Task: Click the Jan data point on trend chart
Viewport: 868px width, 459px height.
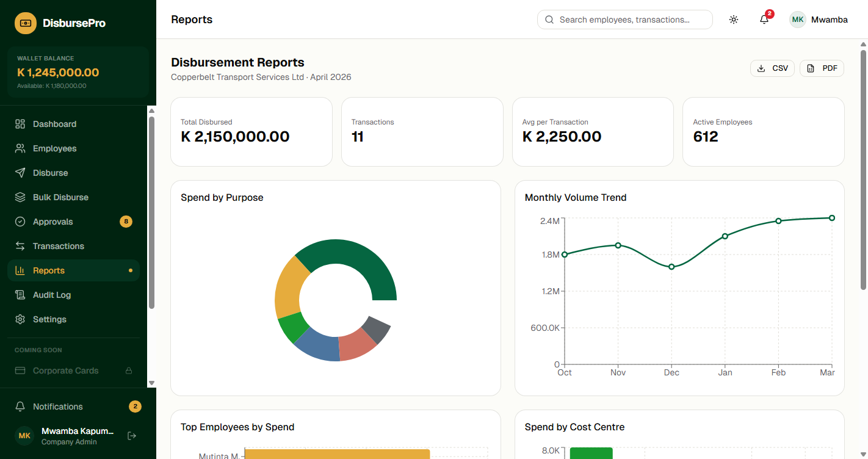Action: click(x=725, y=236)
